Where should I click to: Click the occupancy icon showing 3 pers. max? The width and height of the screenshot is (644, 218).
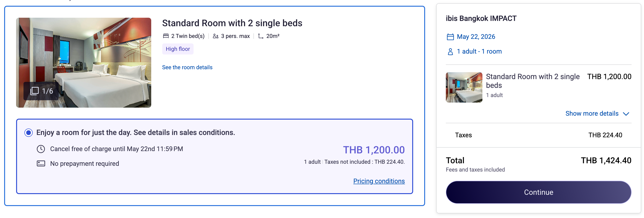coord(215,36)
